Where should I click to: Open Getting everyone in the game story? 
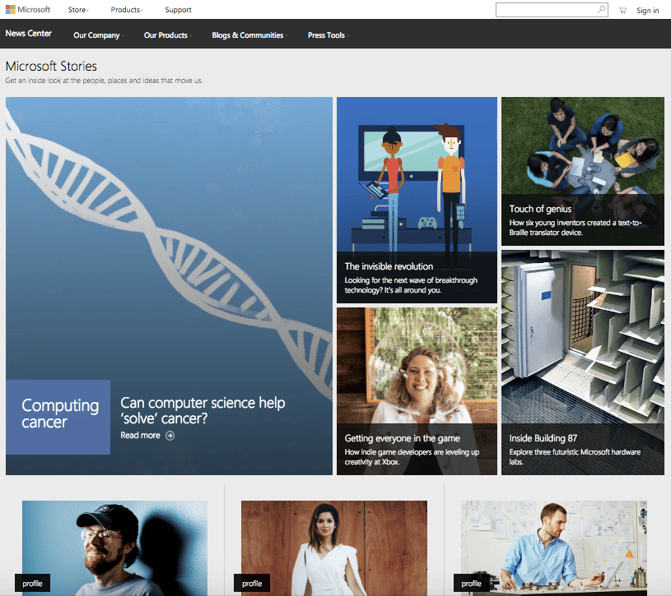click(x=416, y=391)
